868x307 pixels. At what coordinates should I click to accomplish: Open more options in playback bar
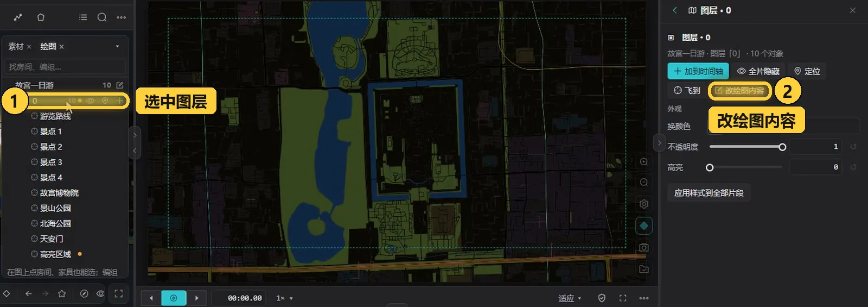click(644, 298)
